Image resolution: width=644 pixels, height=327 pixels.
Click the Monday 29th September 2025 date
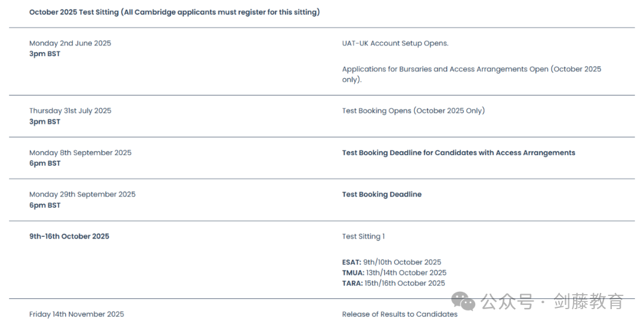(82, 195)
